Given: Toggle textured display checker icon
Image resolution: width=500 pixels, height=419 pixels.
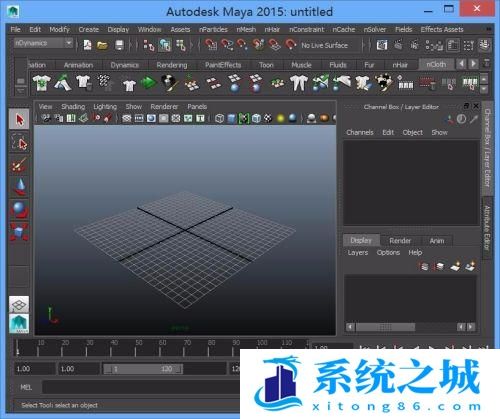Looking at the screenshot, I should coord(268,118).
